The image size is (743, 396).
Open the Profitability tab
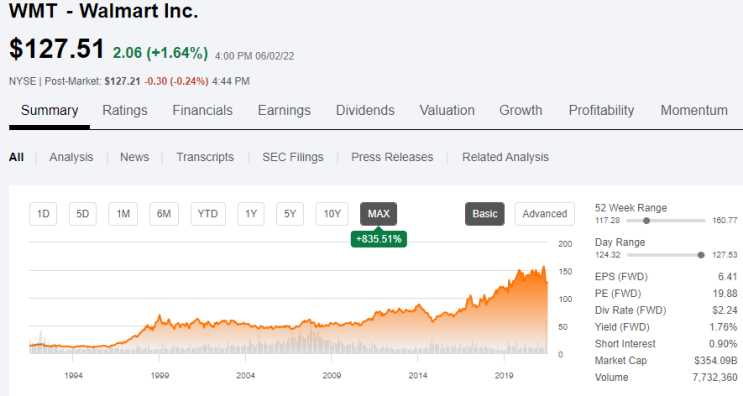coord(601,110)
